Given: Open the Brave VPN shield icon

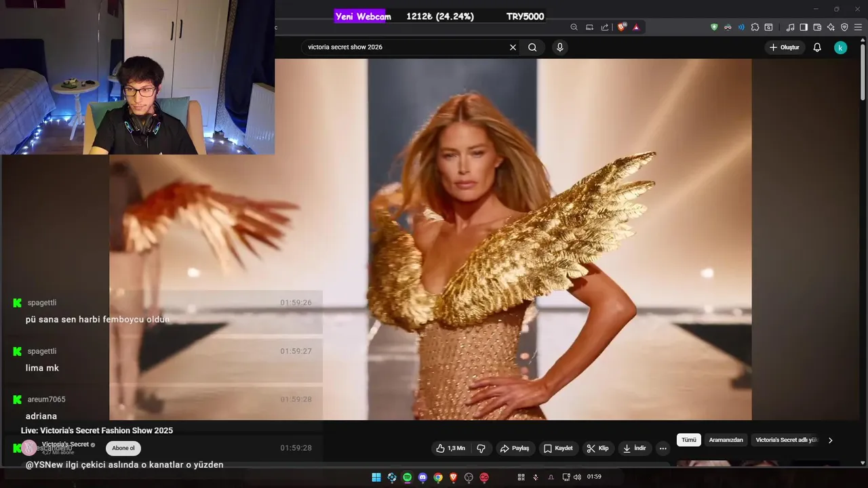Looking at the screenshot, I should pos(844,27).
